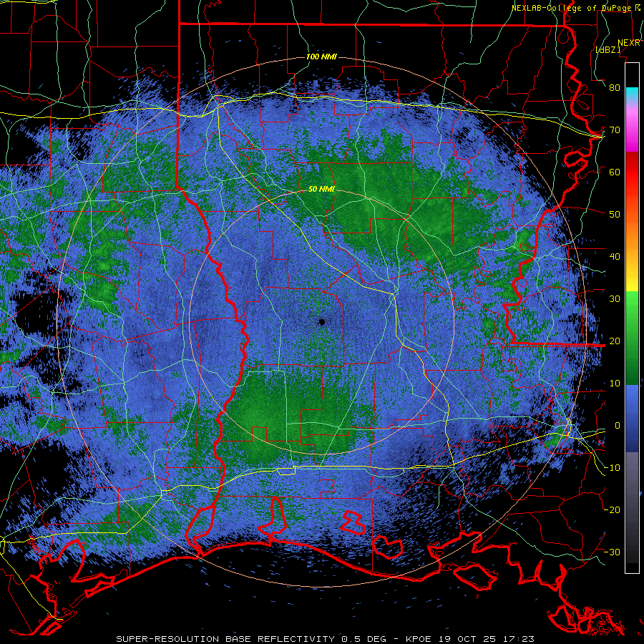Click the 60 value on the dBZ scale
This screenshot has width=644, height=644.
(615, 172)
